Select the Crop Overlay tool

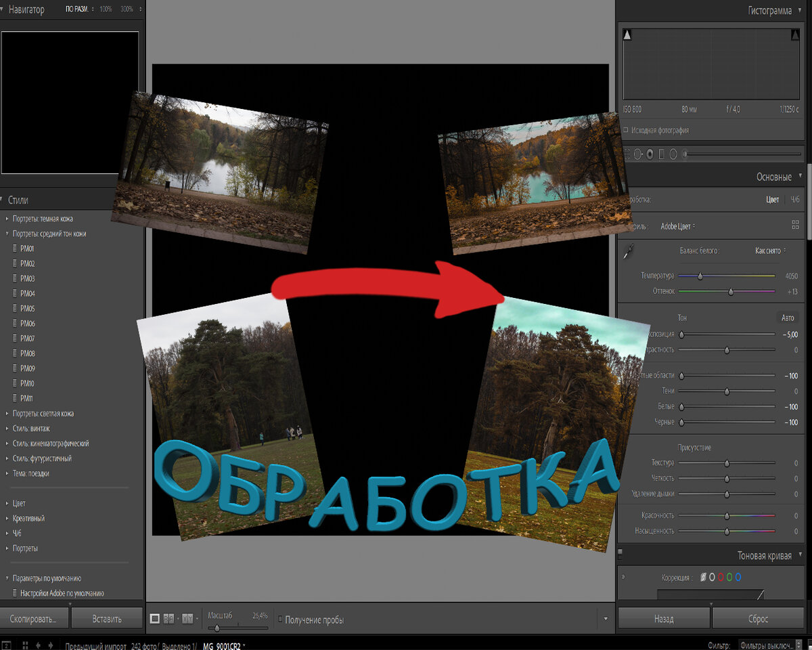coord(627,154)
